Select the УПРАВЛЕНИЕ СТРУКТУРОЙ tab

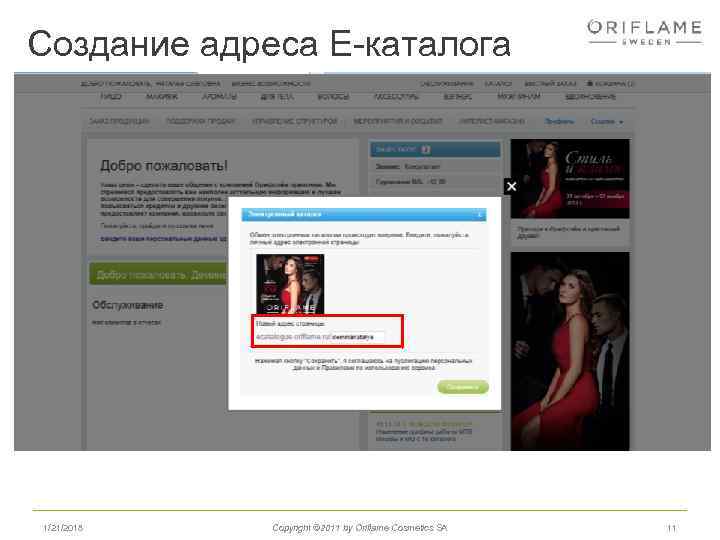coord(295,121)
